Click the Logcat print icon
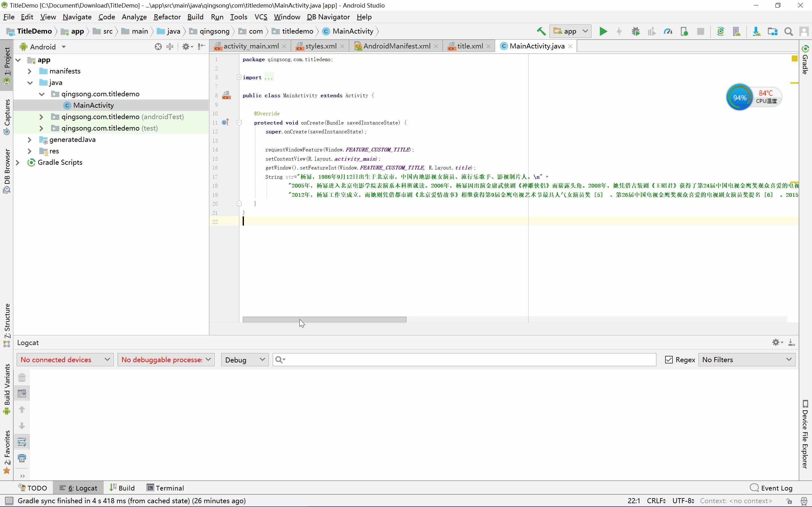 (22, 458)
